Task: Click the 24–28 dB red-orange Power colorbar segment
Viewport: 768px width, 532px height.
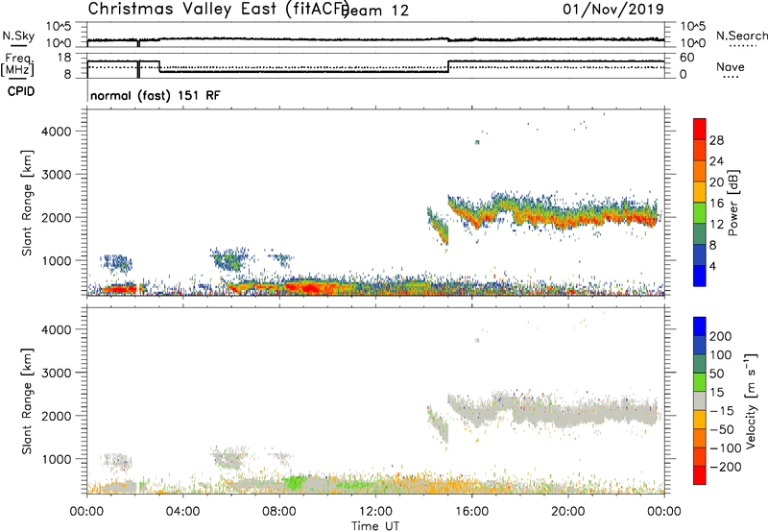Action: click(x=700, y=151)
